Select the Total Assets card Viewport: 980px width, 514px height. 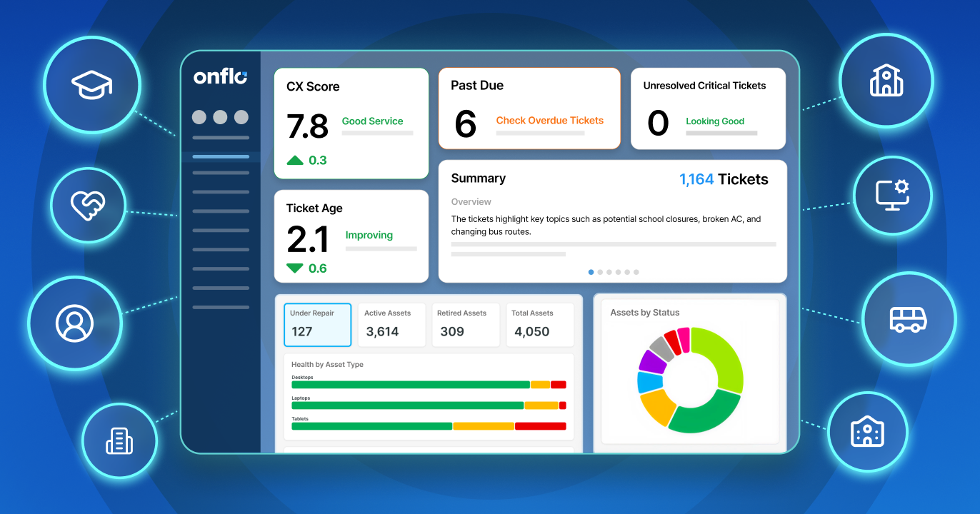[540, 325]
